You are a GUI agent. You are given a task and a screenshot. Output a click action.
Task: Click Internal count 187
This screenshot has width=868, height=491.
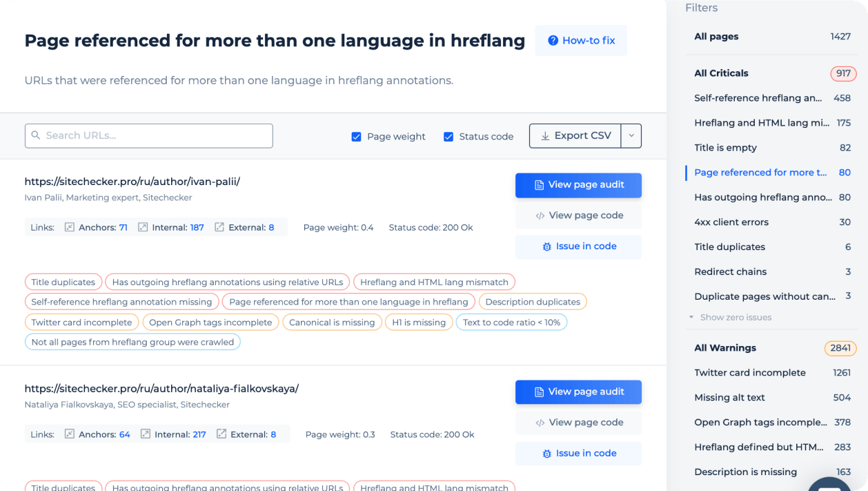[197, 227]
